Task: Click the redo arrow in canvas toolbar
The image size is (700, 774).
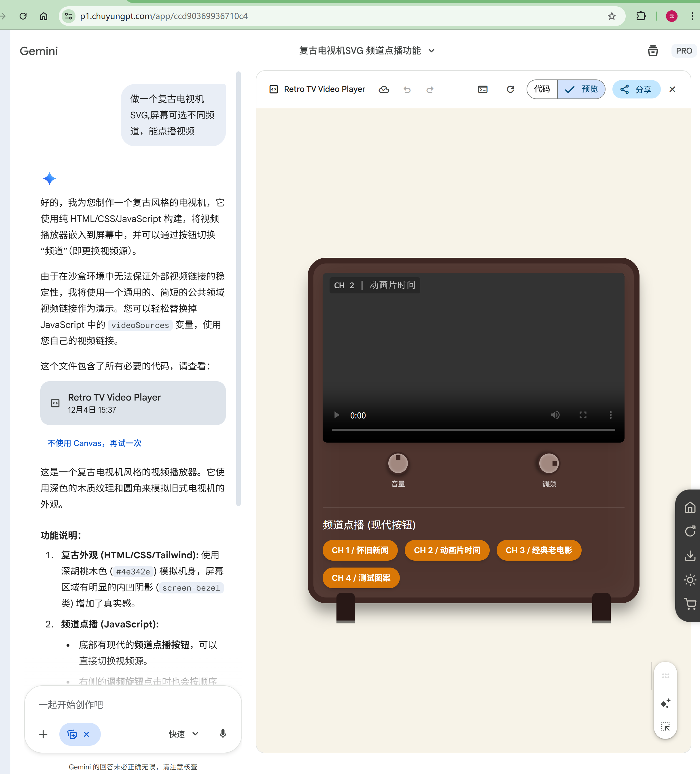Action: (430, 90)
